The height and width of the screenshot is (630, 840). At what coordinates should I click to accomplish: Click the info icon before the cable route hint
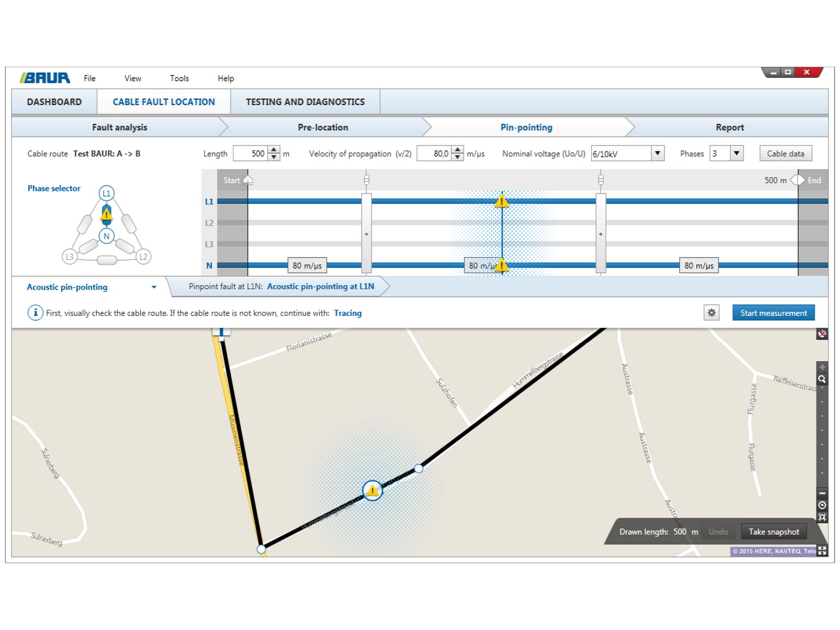pos(35,313)
